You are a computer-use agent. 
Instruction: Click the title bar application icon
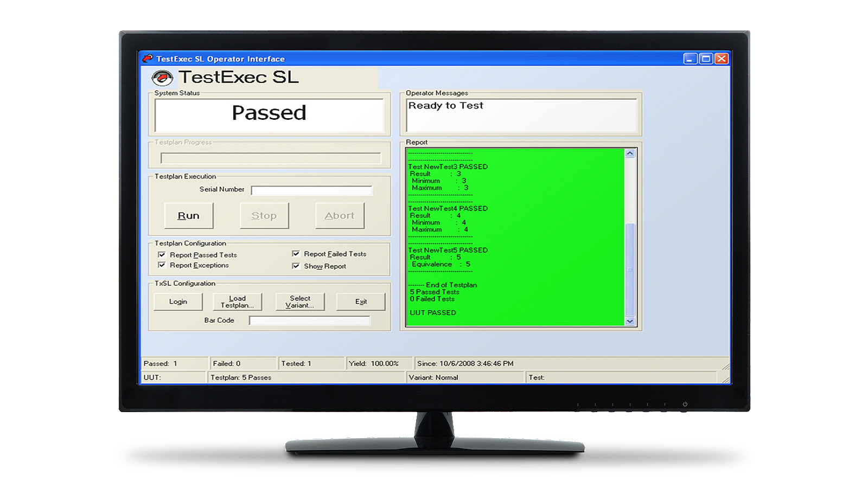pyautogui.click(x=148, y=59)
